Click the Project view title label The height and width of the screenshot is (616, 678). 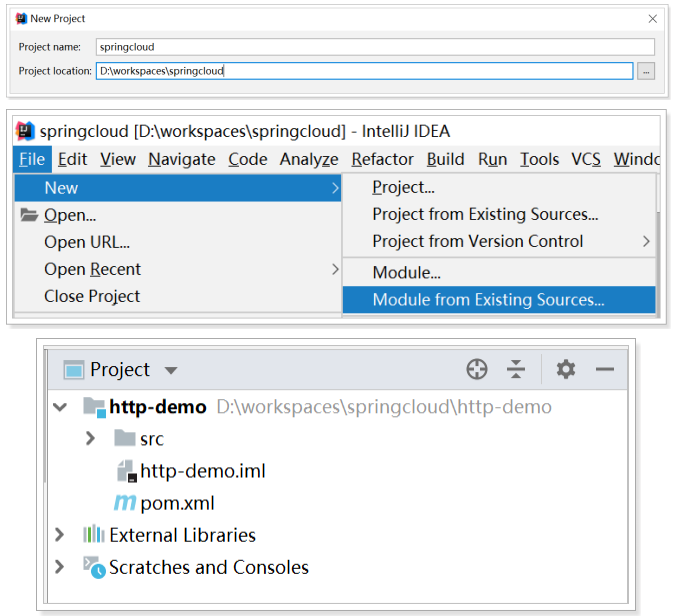[x=120, y=370]
